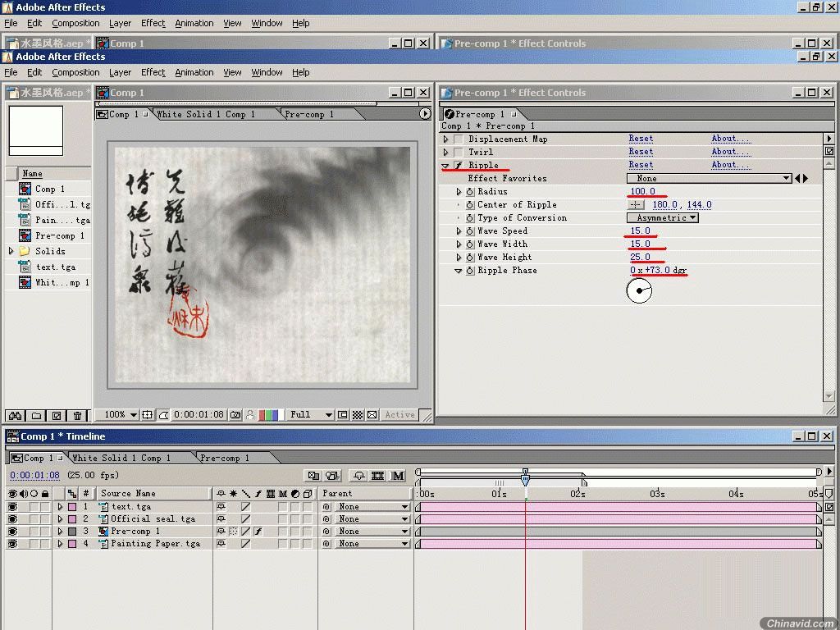Disable the Ripple effect checkbox
Image resolution: width=840 pixels, height=630 pixels.
459,166
